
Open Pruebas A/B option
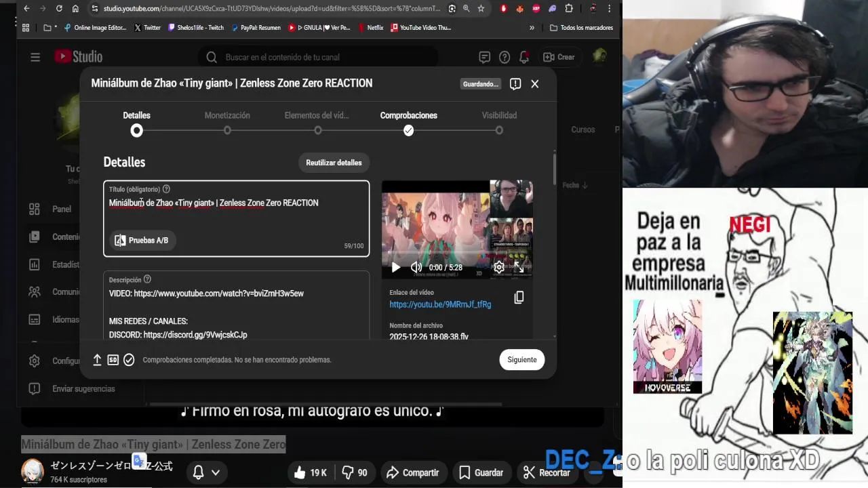(x=142, y=241)
